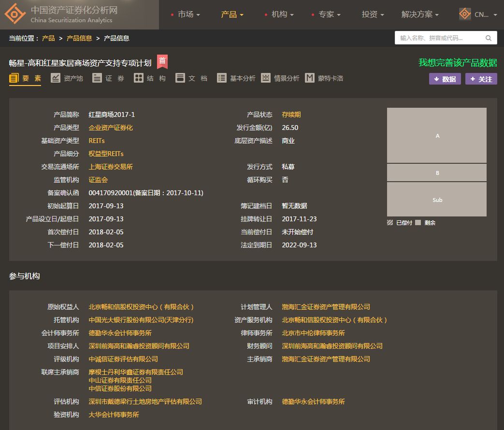Click the CN user avatar icon
The width and height of the screenshot is (504, 430).
(465, 14)
